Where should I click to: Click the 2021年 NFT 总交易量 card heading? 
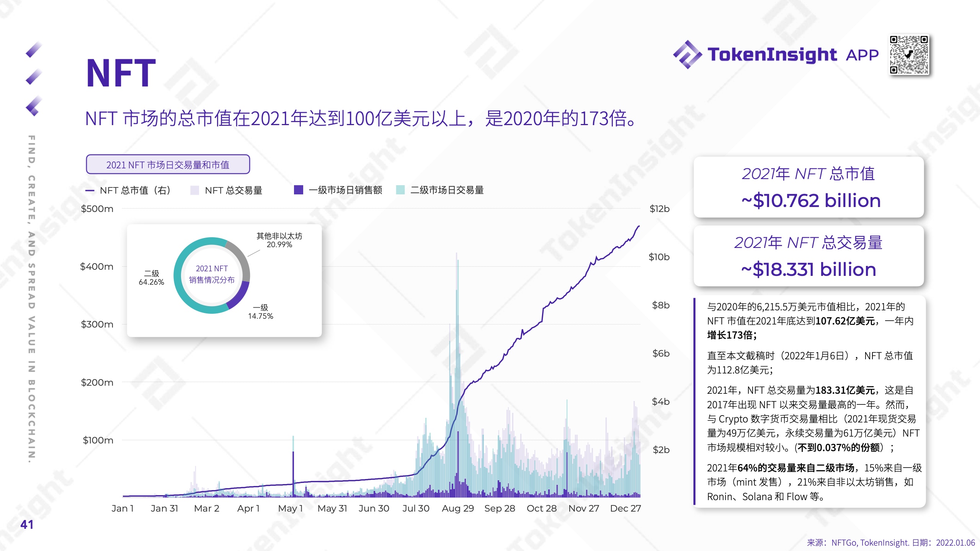coord(808,243)
